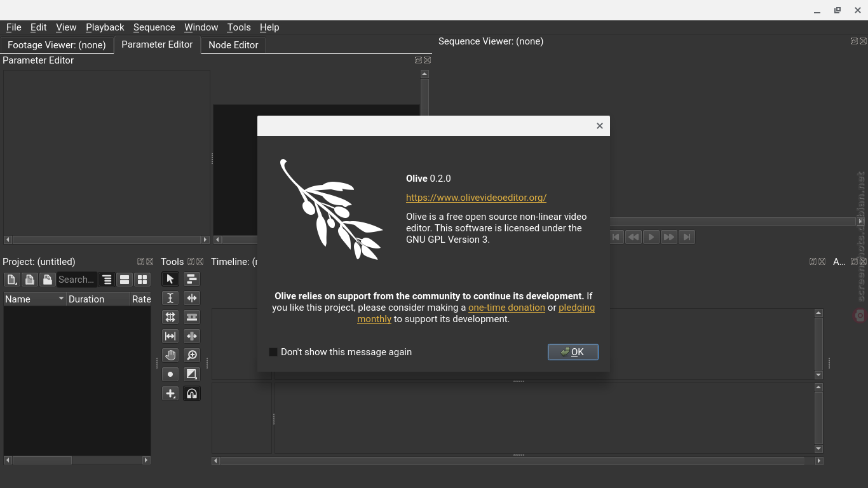Sort by the Name column header
Viewport: 868px width, 488px height.
click(x=35, y=299)
